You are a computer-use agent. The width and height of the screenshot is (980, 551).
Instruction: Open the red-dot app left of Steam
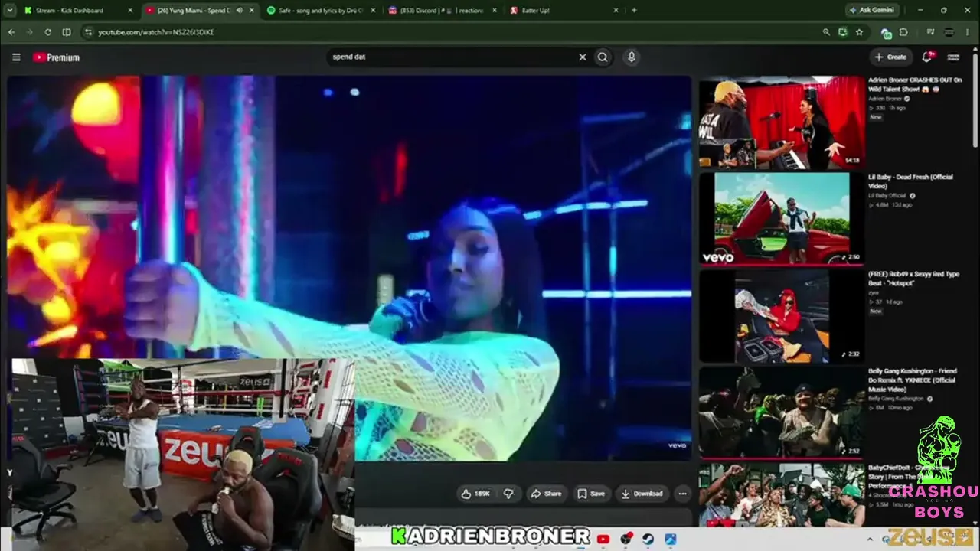pyautogui.click(x=626, y=540)
